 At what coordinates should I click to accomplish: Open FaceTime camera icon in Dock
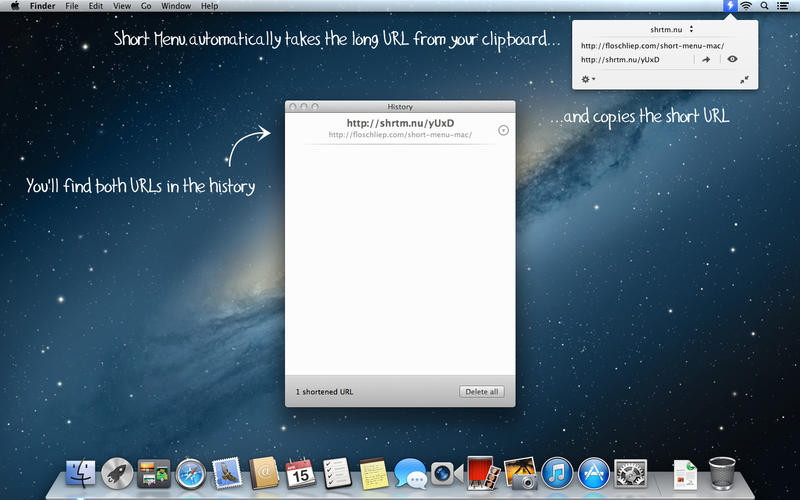pos(447,473)
